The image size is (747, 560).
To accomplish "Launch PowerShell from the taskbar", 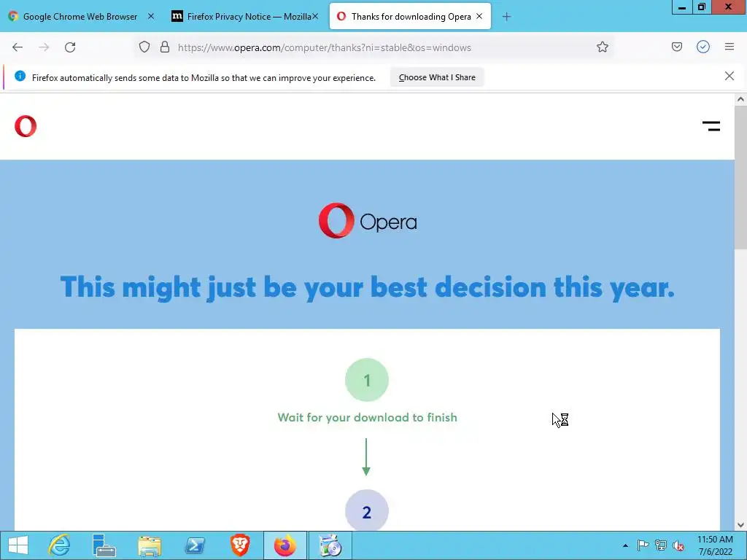I will tap(195, 545).
